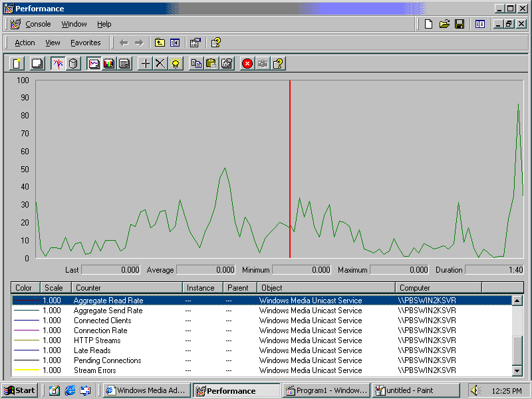Click the Open console folder icon

click(x=444, y=24)
